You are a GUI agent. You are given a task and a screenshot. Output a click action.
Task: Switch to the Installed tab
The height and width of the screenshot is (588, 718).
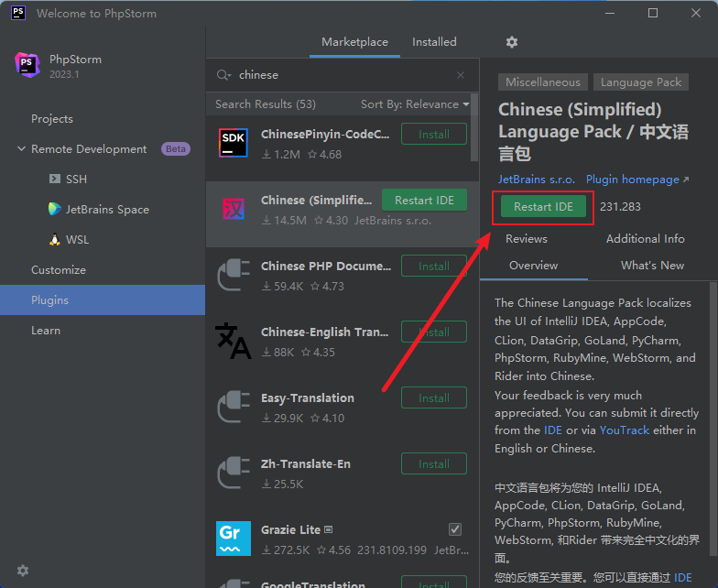point(434,42)
